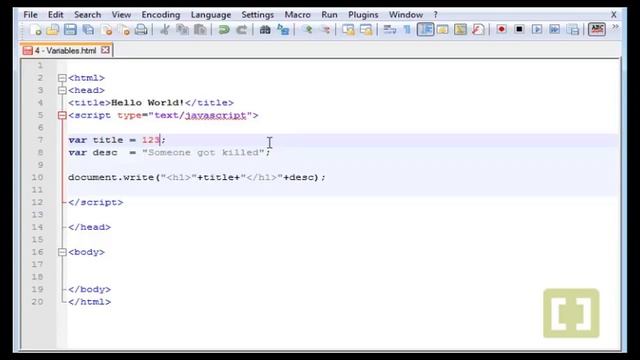This screenshot has width=640, height=360.
Task: Open the Function List icon
Action: click(478, 30)
